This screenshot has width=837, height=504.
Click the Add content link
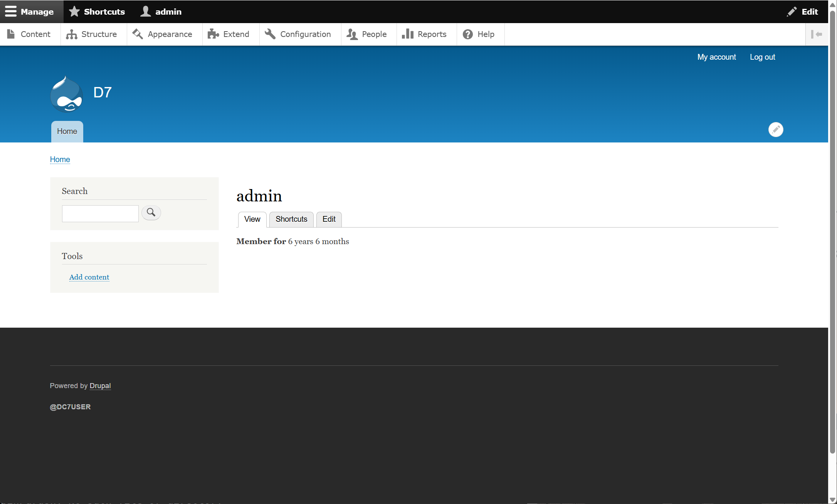pos(89,277)
